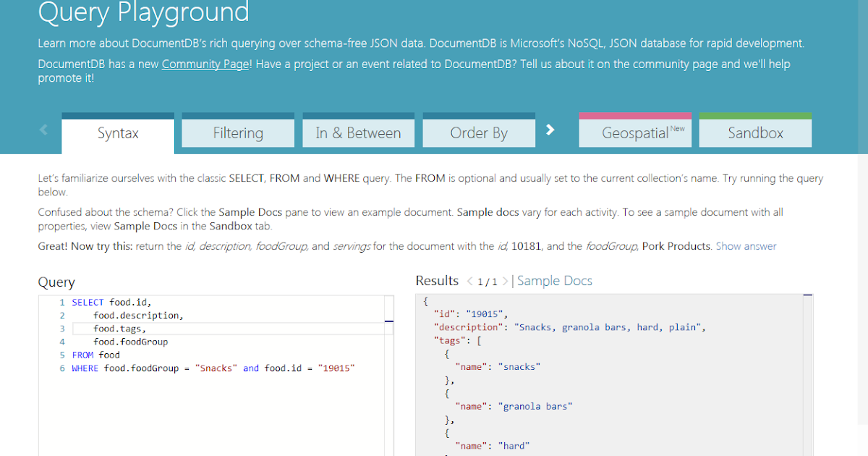
Task: Select the Order By tab
Action: coord(478,132)
